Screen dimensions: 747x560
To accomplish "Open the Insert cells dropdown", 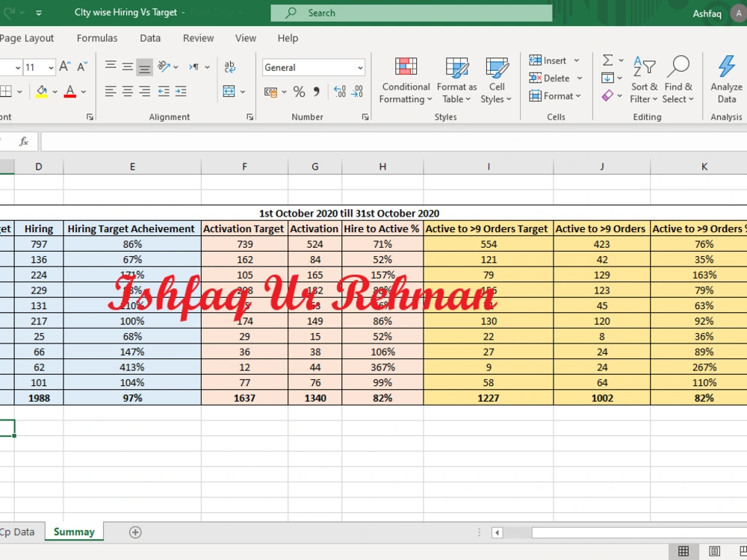I will tap(577, 60).
